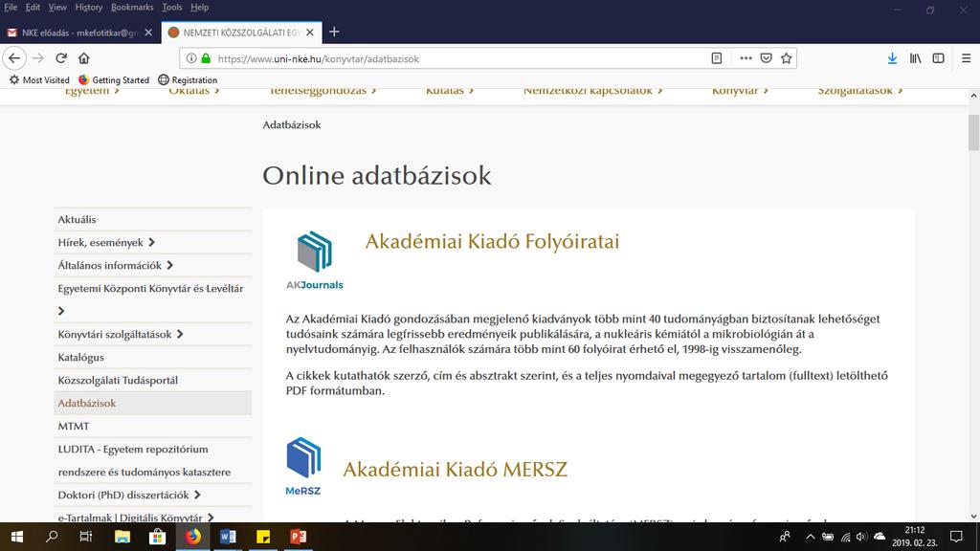Open taskbar search magnifier
This screenshot has height=551, width=980.
click(x=52, y=537)
